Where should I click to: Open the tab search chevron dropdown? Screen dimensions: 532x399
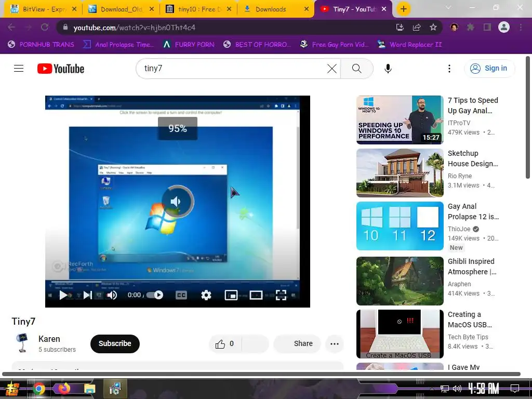pos(448,7)
